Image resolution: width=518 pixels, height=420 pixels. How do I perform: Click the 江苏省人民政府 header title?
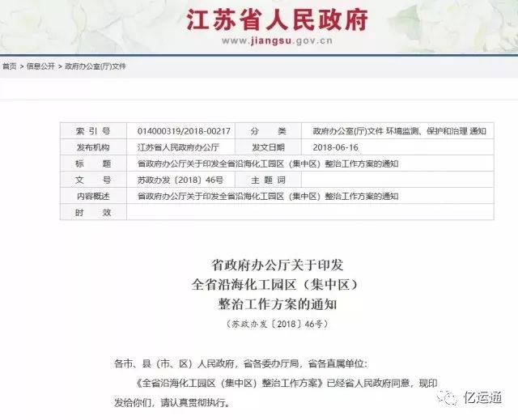tap(277, 20)
